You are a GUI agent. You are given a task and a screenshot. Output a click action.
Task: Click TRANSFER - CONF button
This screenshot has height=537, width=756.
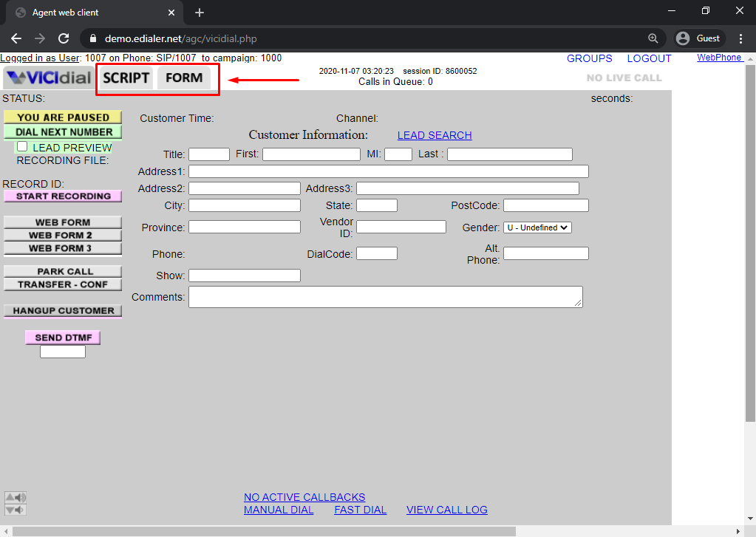click(x=63, y=284)
